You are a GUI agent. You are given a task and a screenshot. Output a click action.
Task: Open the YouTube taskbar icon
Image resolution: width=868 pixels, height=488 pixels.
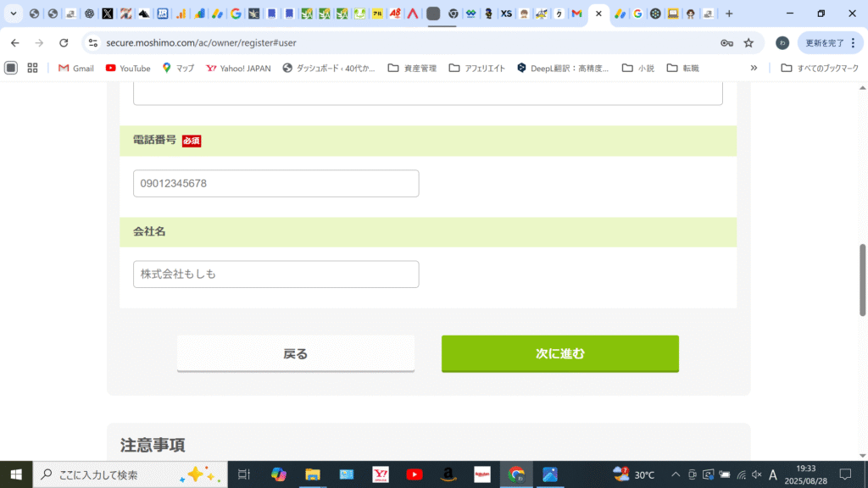pyautogui.click(x=414, y=474)
